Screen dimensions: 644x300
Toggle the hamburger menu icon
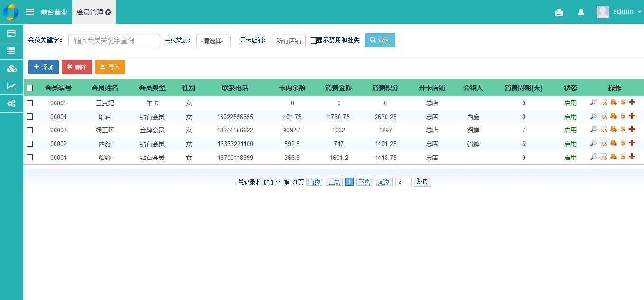(x=30, y=12)
